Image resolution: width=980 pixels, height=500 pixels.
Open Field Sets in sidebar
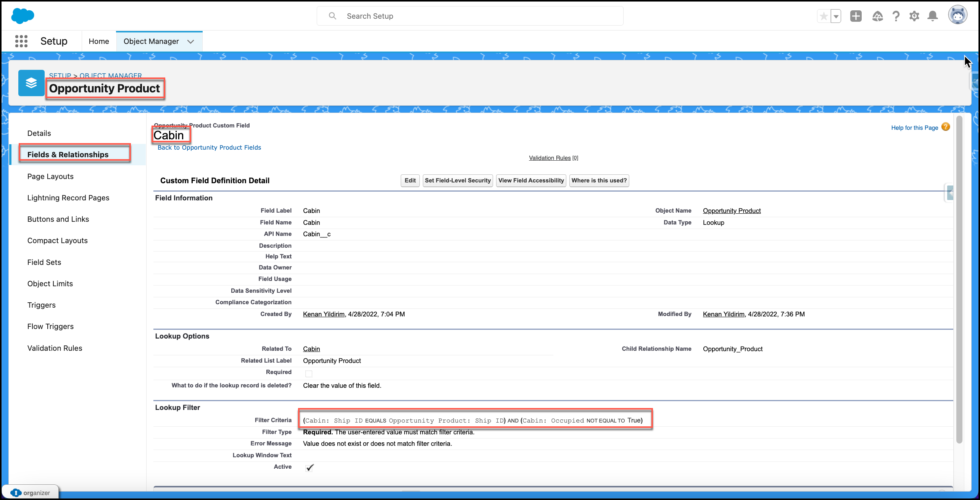coord(44,262)
